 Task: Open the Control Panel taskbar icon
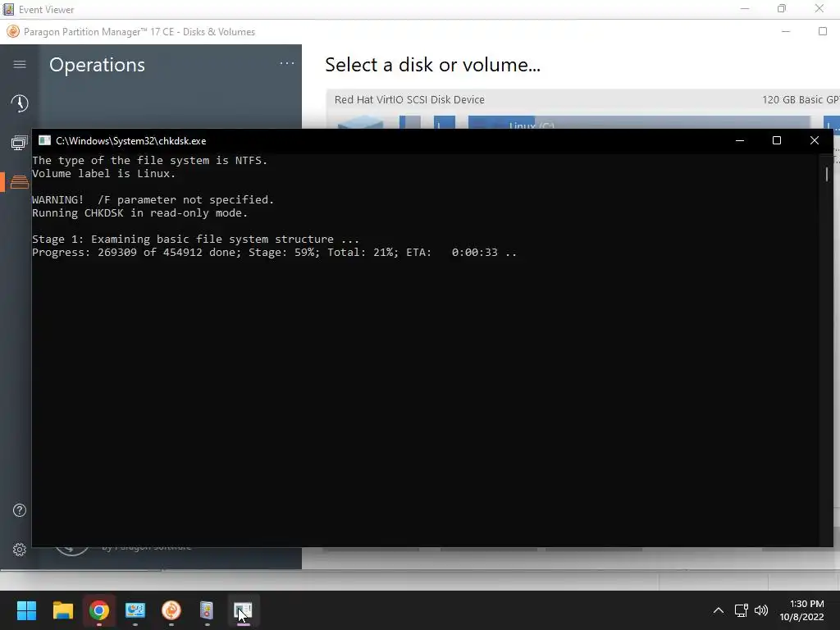[135, 610]
